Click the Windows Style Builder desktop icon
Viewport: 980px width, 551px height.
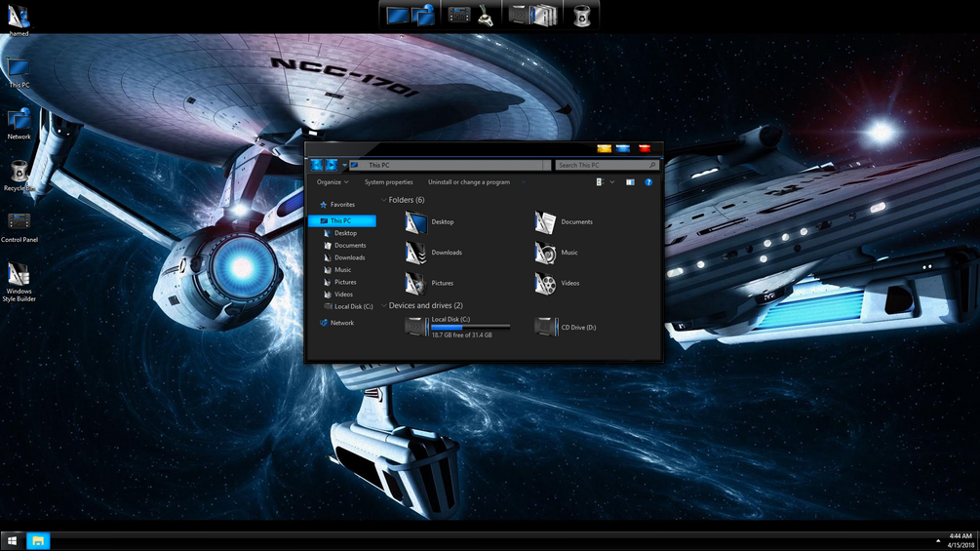point(19,282)
